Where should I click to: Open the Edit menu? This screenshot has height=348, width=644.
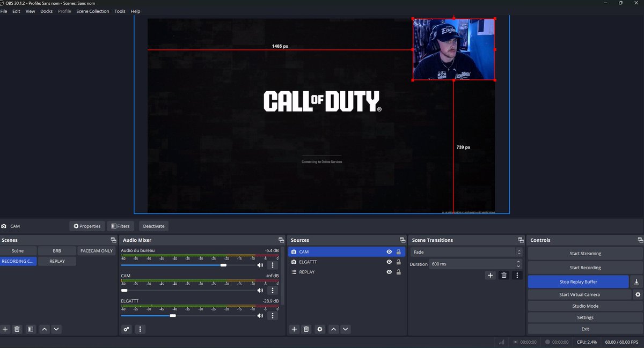click(x=17, y=11)
